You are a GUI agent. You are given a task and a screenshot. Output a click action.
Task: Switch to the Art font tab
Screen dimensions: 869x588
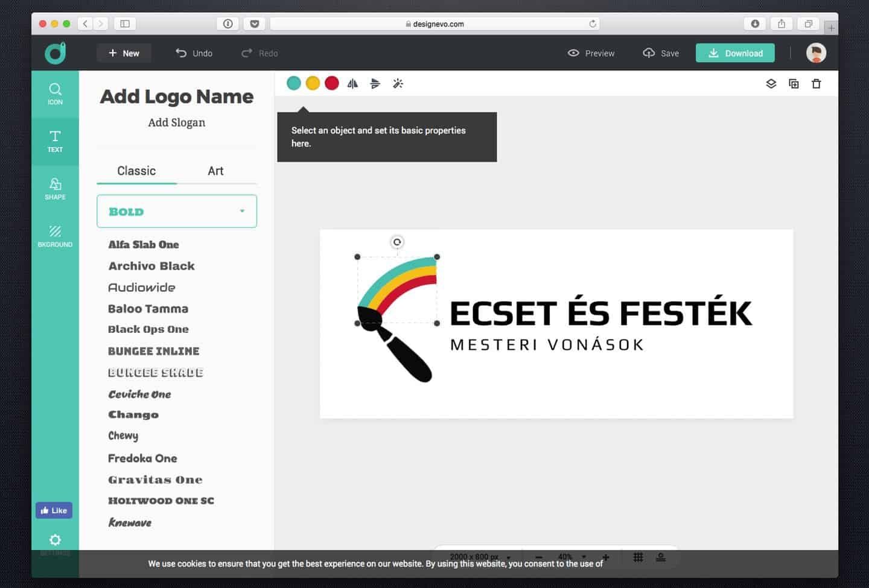point(215,171)
